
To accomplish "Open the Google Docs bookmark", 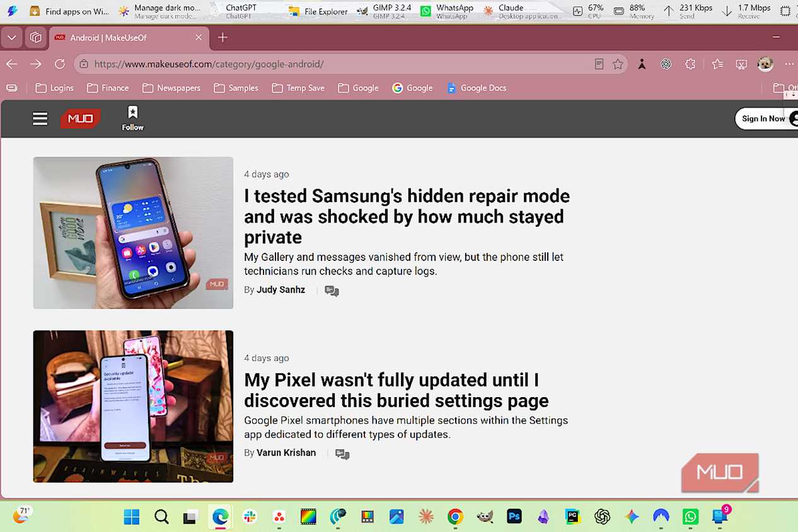I will click(477, 88).
